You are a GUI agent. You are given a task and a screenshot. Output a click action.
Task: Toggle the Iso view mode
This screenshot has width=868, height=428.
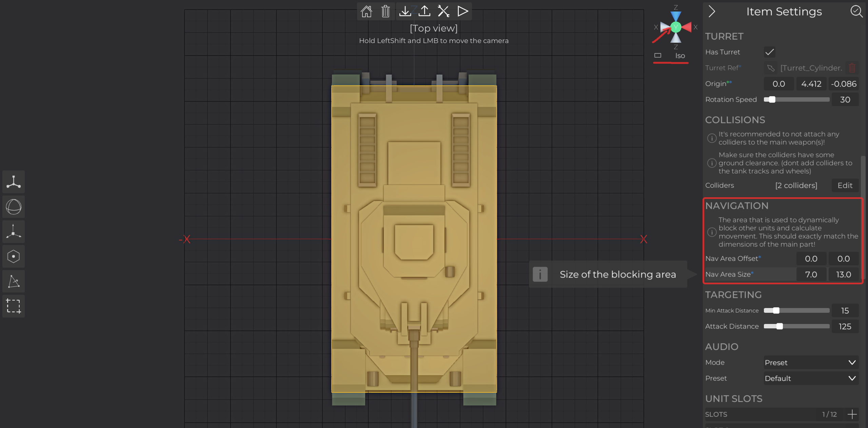pyautogui.click(x=680, y=56)
